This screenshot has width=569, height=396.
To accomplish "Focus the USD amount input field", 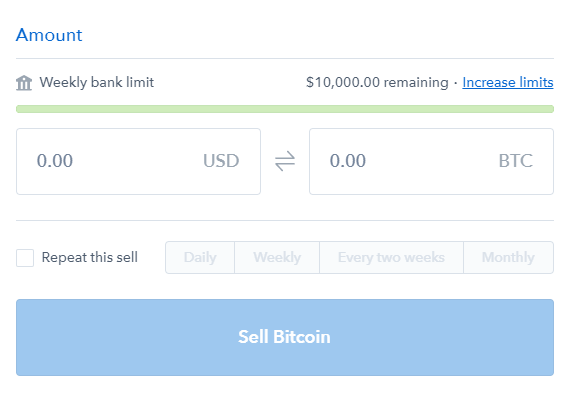I will pyautogui.click(x=138, y=161).
